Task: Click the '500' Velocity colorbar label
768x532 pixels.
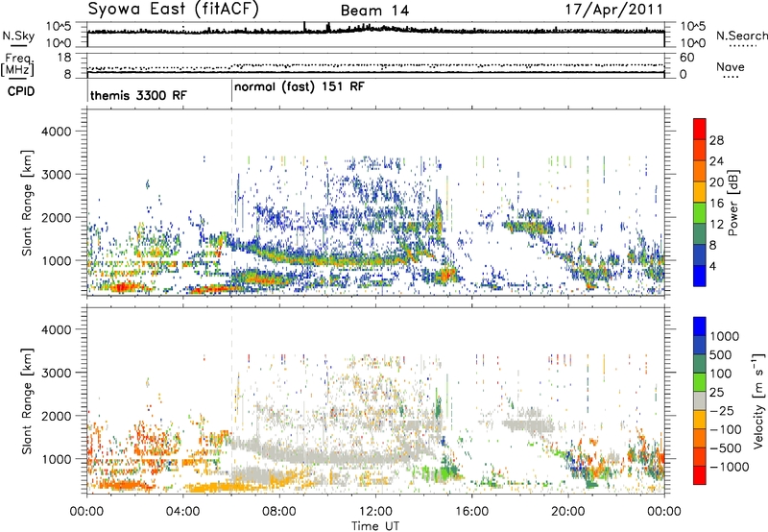Action: coord(719,354)
